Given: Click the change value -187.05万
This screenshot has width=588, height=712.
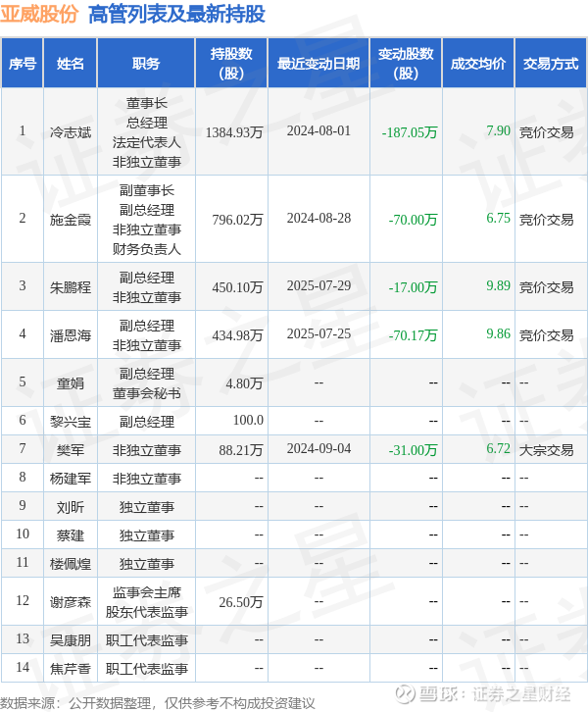Looking at the screenshot, I should (x=410, y=132).
